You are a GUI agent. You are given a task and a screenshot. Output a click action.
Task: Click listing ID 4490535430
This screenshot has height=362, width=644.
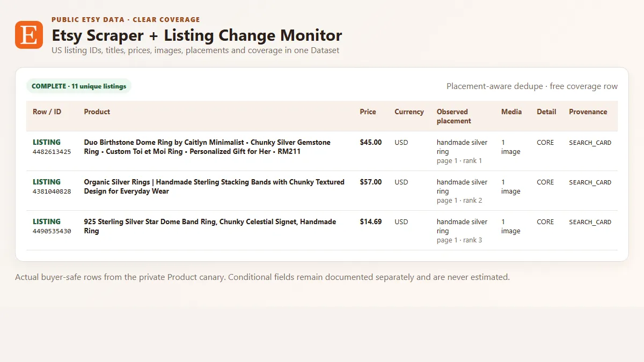click(x=52, y=231)
